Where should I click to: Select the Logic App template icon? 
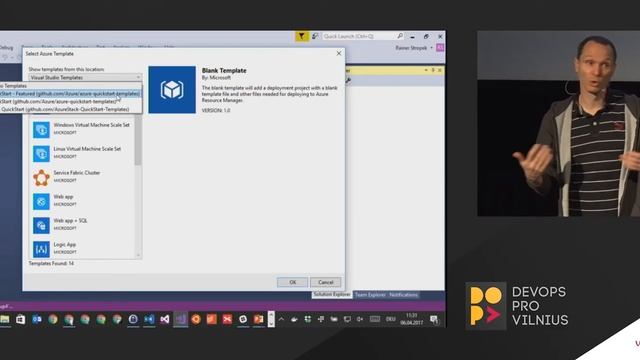pyautogui.click(x=41, y=249)
